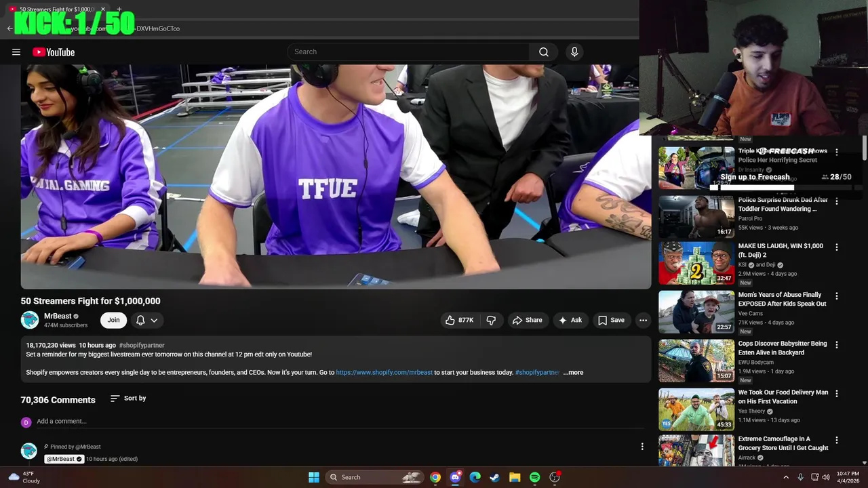Open the three-dot more actions under video
Viewport: 868px width, 488px height.
643,320
